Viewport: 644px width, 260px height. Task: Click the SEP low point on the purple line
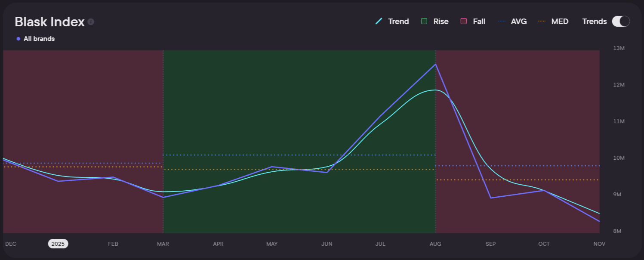[490, 198]
